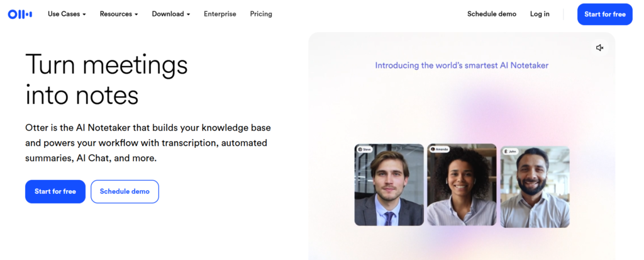Click the Log in link

[540, 14]
